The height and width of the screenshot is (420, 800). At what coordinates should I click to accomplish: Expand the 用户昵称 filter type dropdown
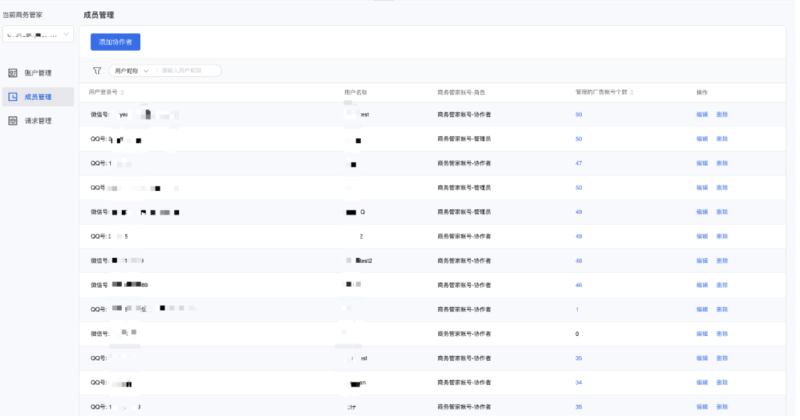[x=131, y=71]
